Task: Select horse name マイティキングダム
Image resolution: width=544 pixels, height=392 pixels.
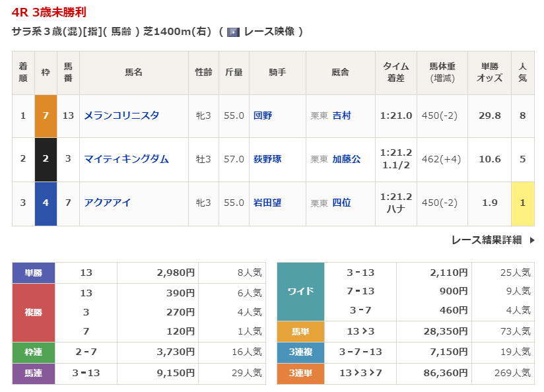Action: [126, 159]
